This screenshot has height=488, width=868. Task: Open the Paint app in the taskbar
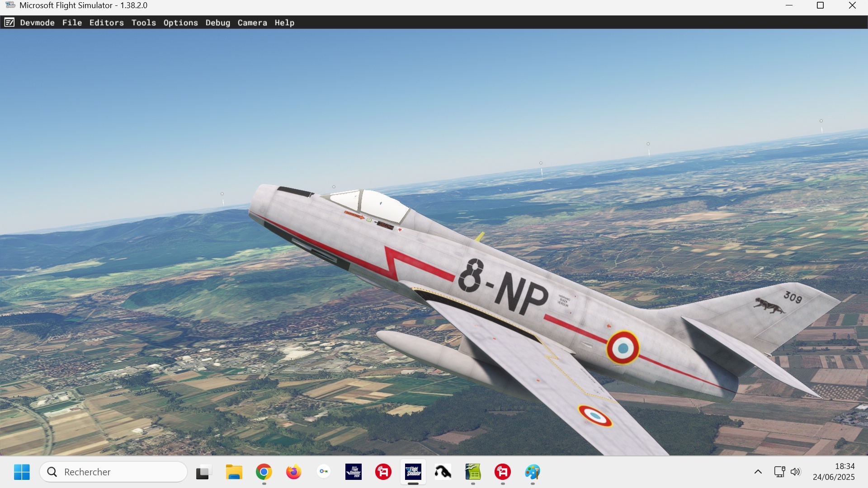pos(532,472)
